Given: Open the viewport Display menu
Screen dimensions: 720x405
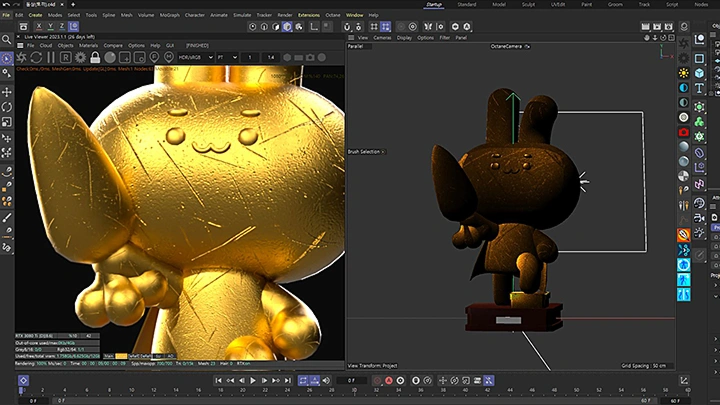Looking at the screenshot, I should coord(404,38).
